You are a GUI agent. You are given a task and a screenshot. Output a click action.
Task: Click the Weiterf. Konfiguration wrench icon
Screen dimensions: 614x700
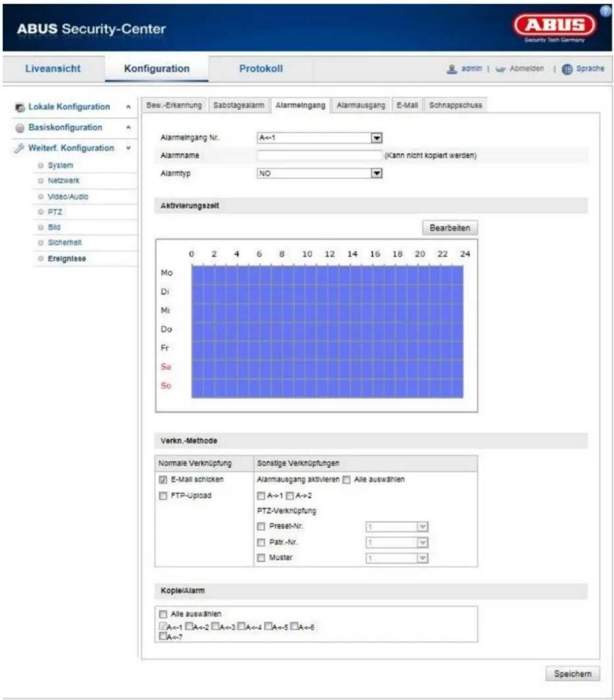click(19, 148)
